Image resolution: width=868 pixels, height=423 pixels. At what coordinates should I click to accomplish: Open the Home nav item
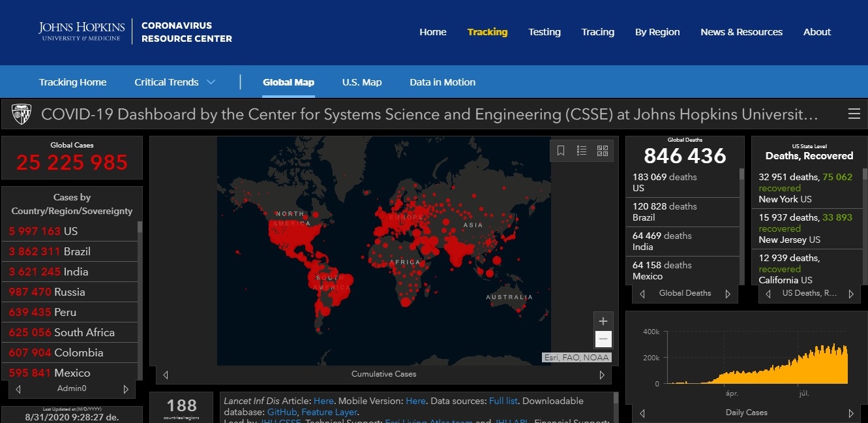(x=433, y=32)
